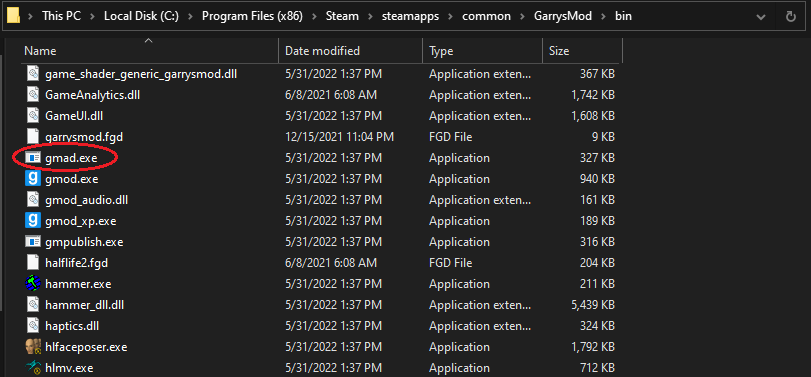This screenshot has width=811, height=377.
Task: Navigate to Local Disk (C:) breadcrumb
Action: (x=141, y=16)
